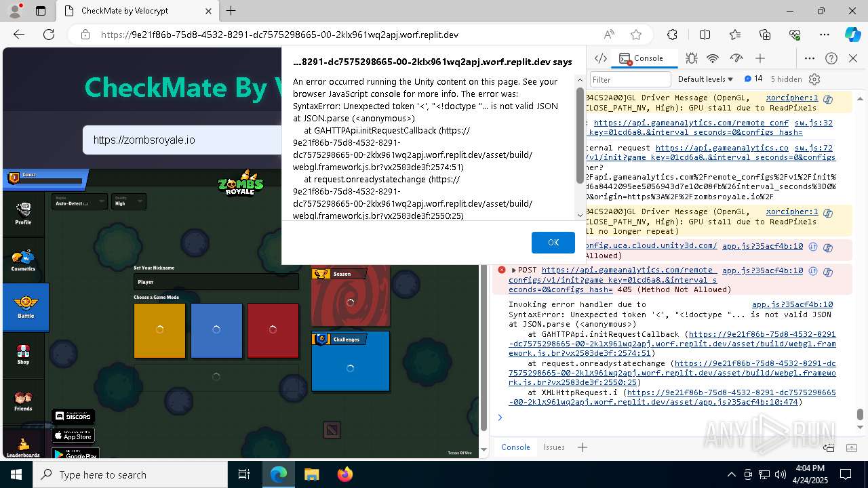Screen dimensions: 868x488
Task: Expand the Default levels dropdown
Action: tap(706, 79)
